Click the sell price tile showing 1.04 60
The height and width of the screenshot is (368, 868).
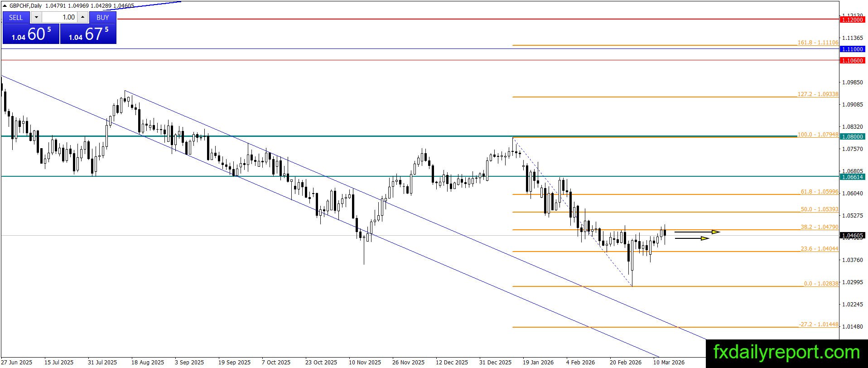click(x=31, y=34)
